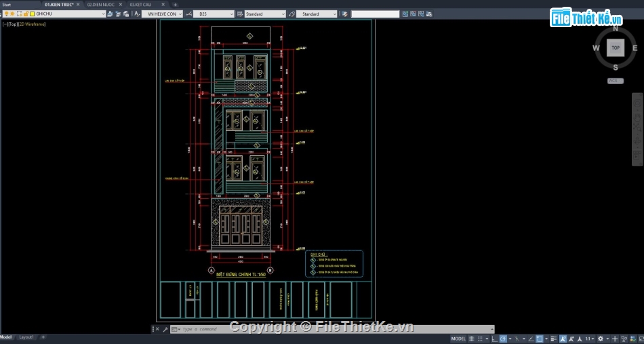Click the first icon right of the input field

pyautogui.click(x=405, y=14)
